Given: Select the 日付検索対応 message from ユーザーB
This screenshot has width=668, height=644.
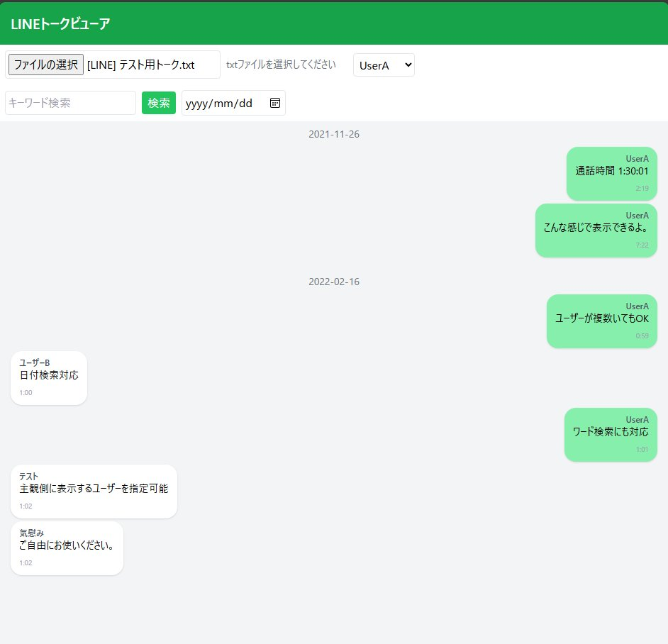Looking at the screenshot, I should coord(49,377).
